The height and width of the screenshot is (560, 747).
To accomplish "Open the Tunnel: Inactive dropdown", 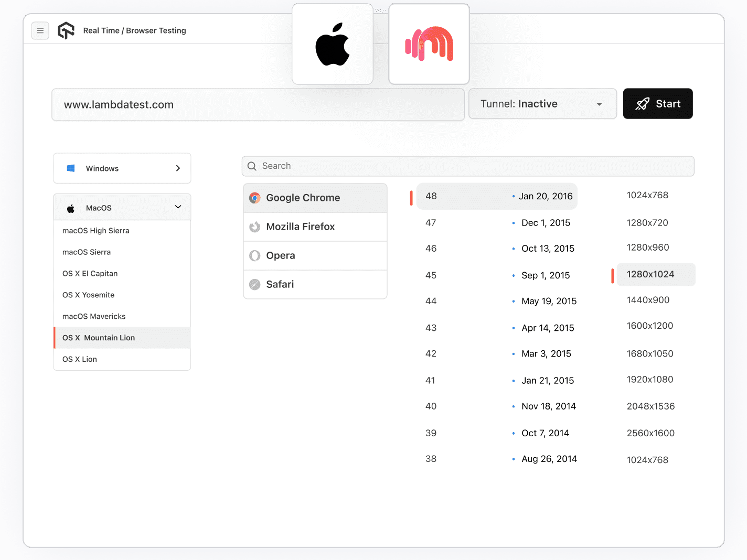I will point(542,104).
